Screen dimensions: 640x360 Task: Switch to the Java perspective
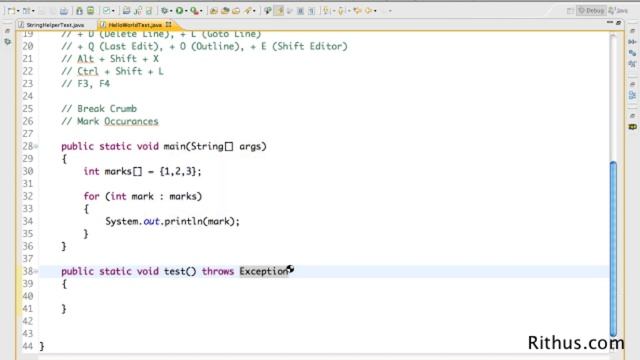click(x=618, y=11)
